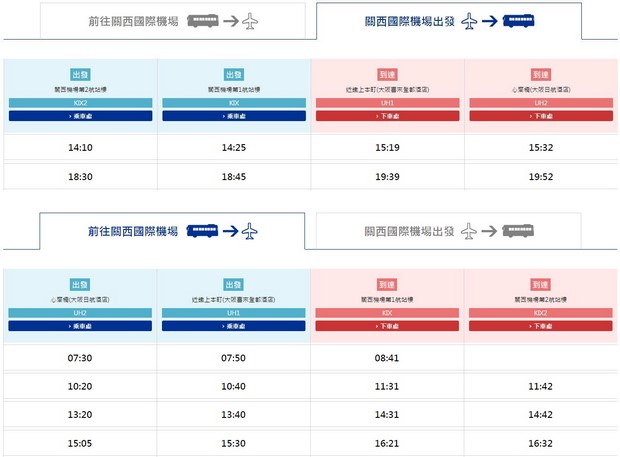Open the upper 關西國際機場出發 tab
This screenshot has width=620, height=457.
tap(449, 21)
